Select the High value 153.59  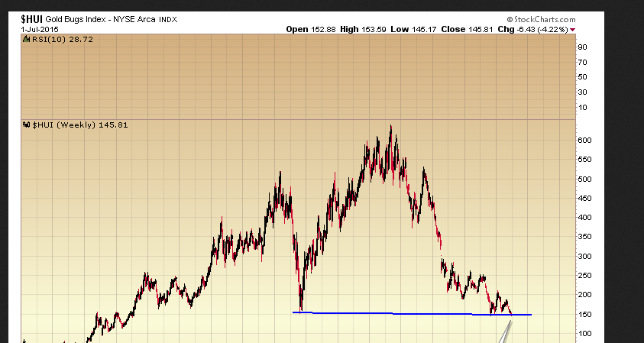pos(374,30)
